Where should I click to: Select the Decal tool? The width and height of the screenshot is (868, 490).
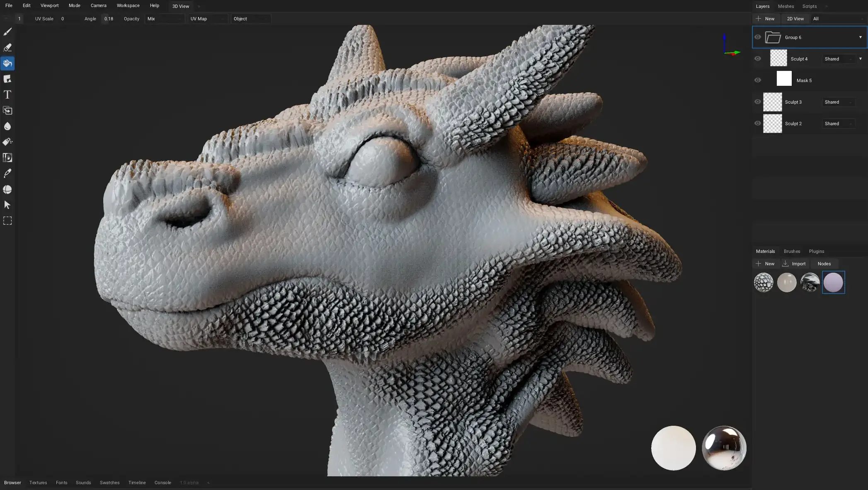point(7,79)
